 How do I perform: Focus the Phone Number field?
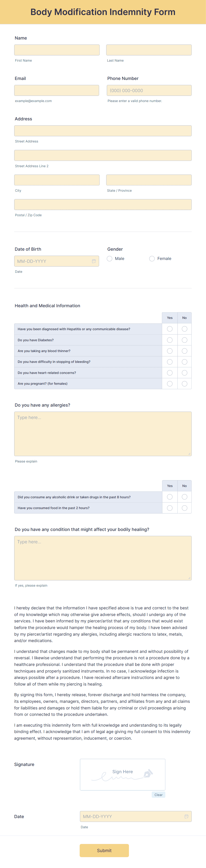coord(149,90)
